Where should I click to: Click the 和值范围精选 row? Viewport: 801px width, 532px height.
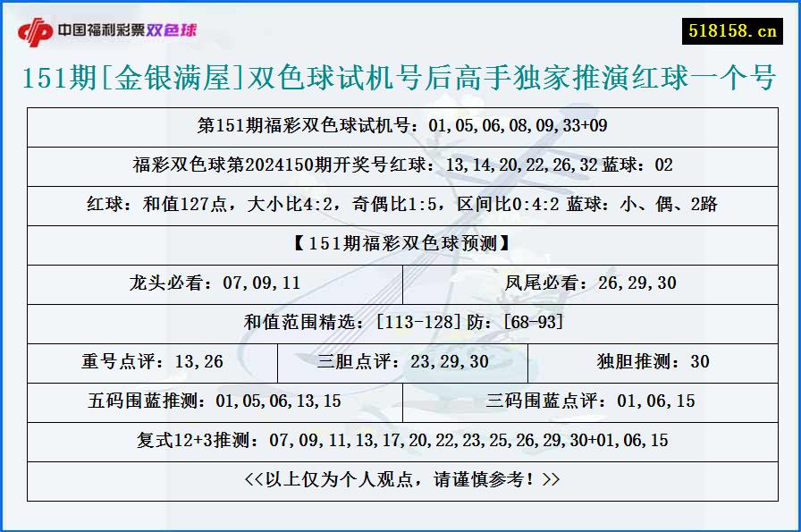tap(400, 323)
